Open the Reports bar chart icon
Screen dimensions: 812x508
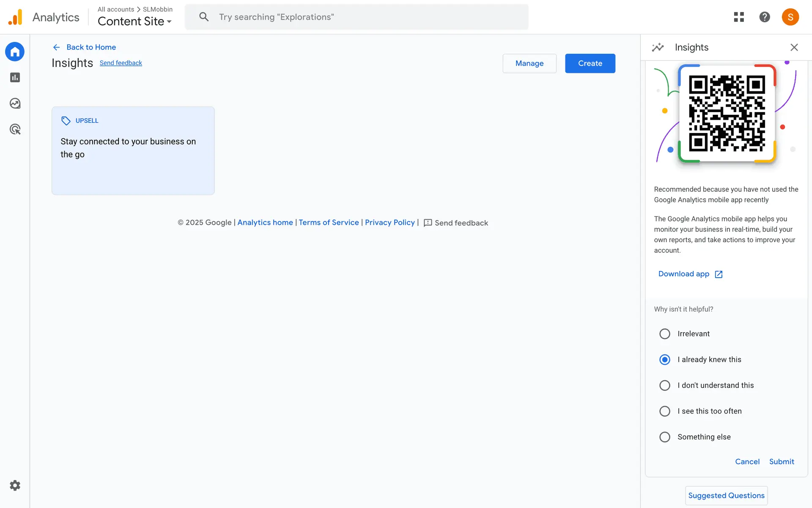point(15,77)
